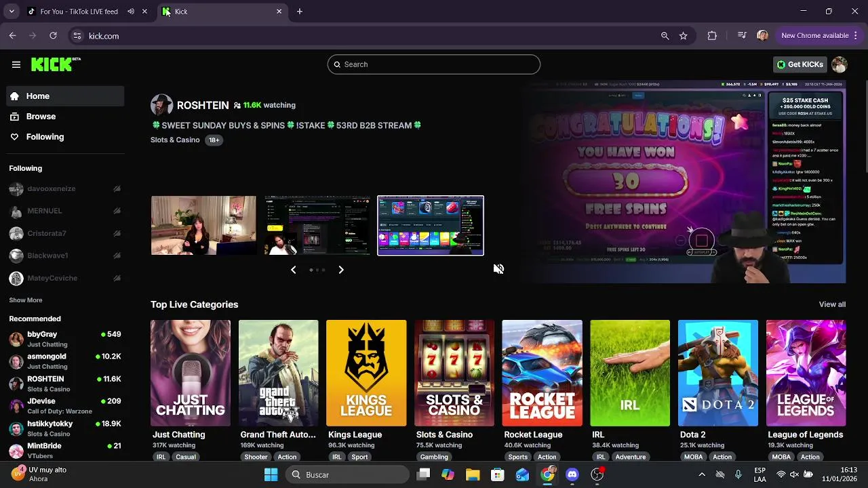Image resolution: width=868 pixels, height=488 pixels.
Task: Click the Adventure tag under IRL
Action: (x=631, y=457)
